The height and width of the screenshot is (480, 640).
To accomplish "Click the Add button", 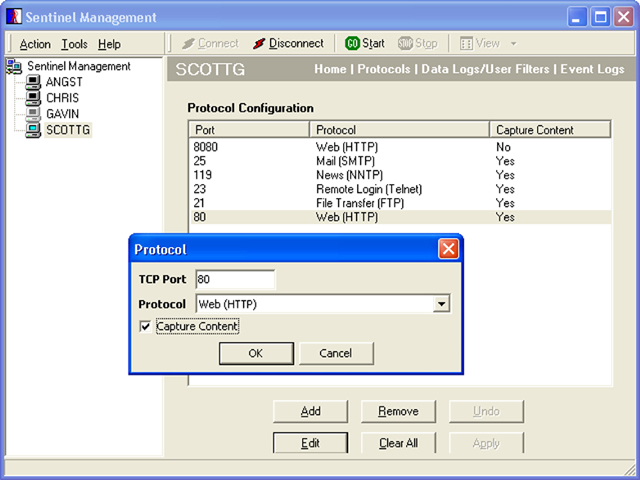I will (310, 411).
